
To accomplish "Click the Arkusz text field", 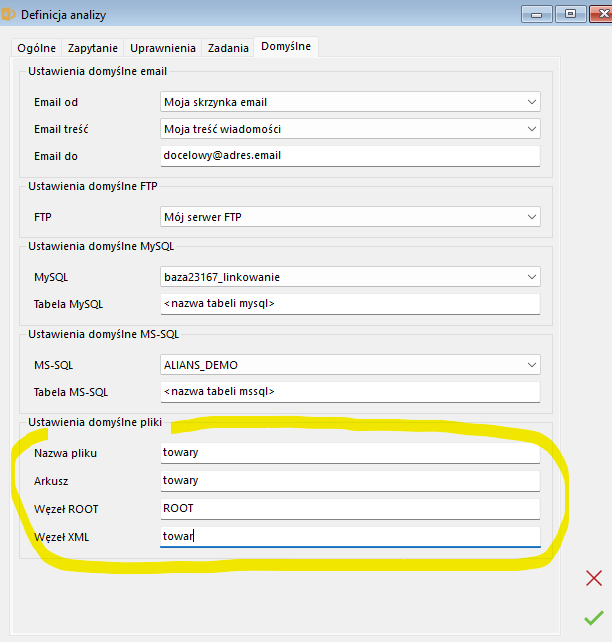I will [x=350, y=481].
